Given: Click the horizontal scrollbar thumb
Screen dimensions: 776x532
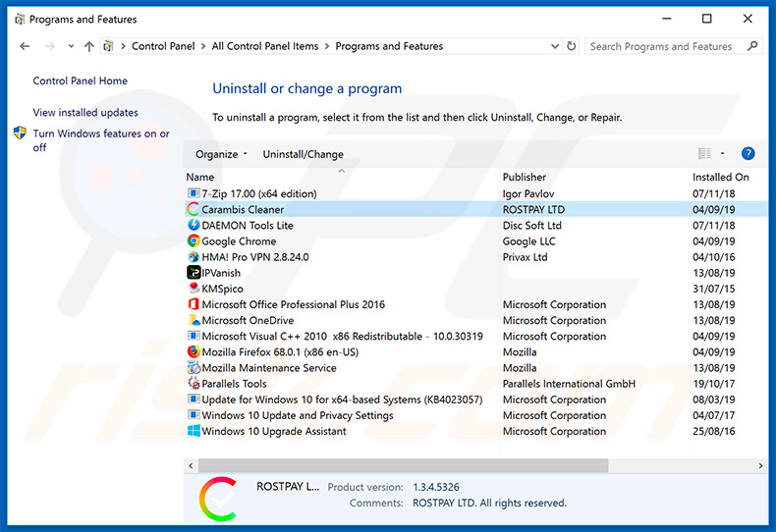Looking at the screenshot, I should point(404,466).
